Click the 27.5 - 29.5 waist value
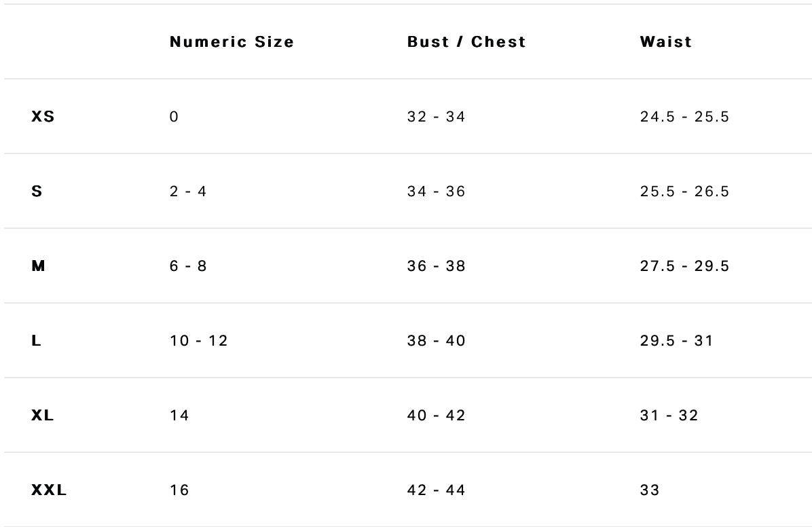Image resolution: width=812 pixels, height=527 pixels. coord(684,266)
